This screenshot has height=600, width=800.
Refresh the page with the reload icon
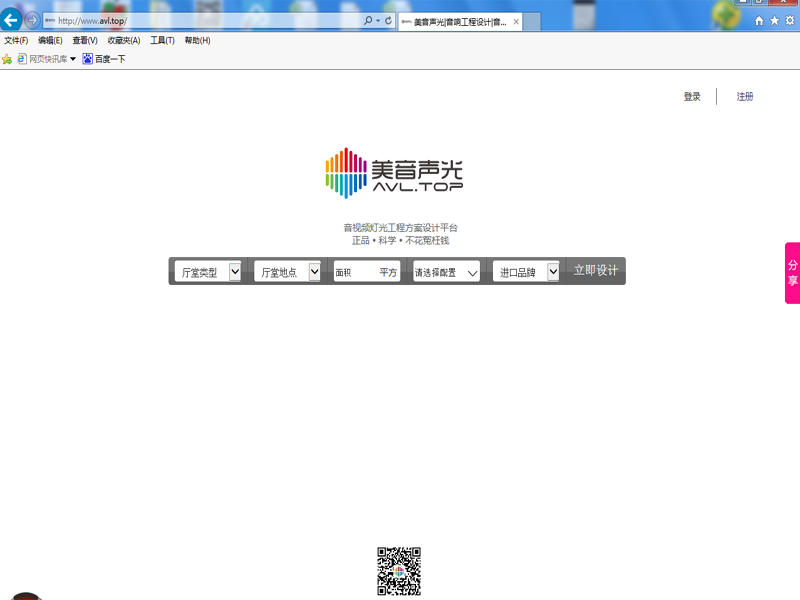tap(388, 20)
